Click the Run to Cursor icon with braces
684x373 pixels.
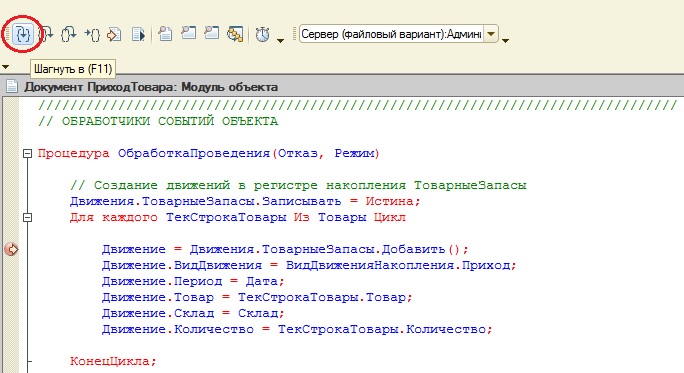92,34
